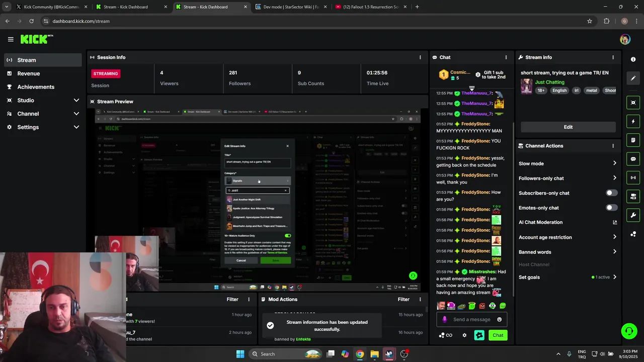Click Just Chatting category link
The height and width of the screenshot is (362, 644).
tap(549, 82)
